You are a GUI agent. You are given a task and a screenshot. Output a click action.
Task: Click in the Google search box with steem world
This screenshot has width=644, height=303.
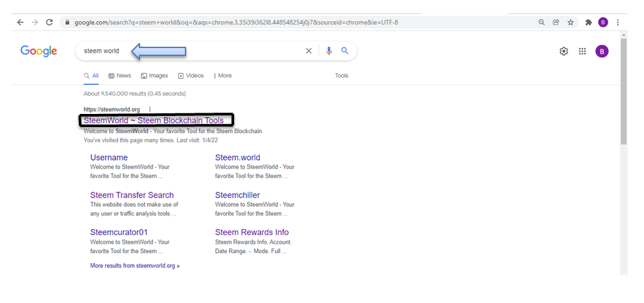[216, 51]
